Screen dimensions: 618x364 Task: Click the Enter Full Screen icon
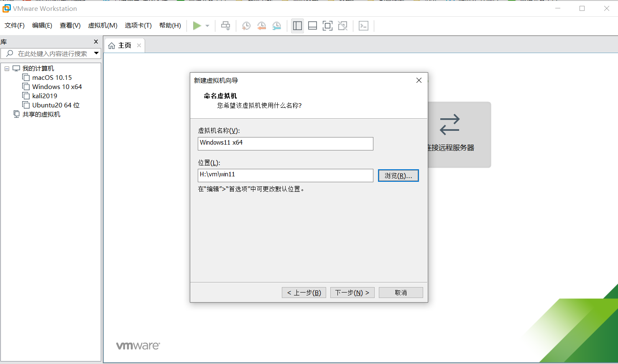tap(328, 26)
